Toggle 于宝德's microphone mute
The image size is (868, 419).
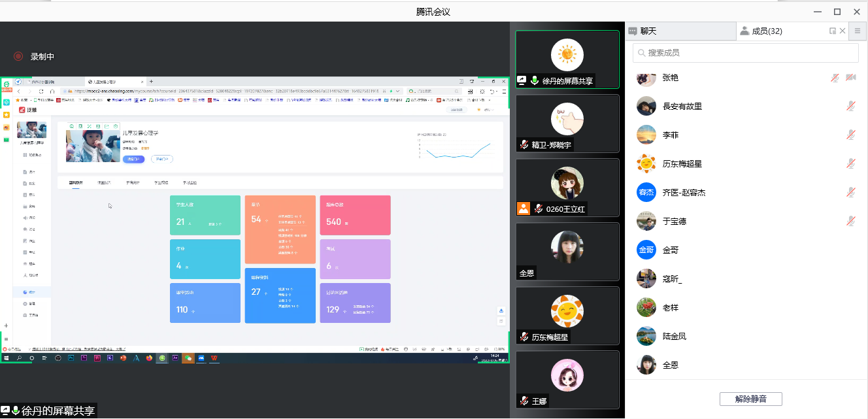(x=851, y=222)
